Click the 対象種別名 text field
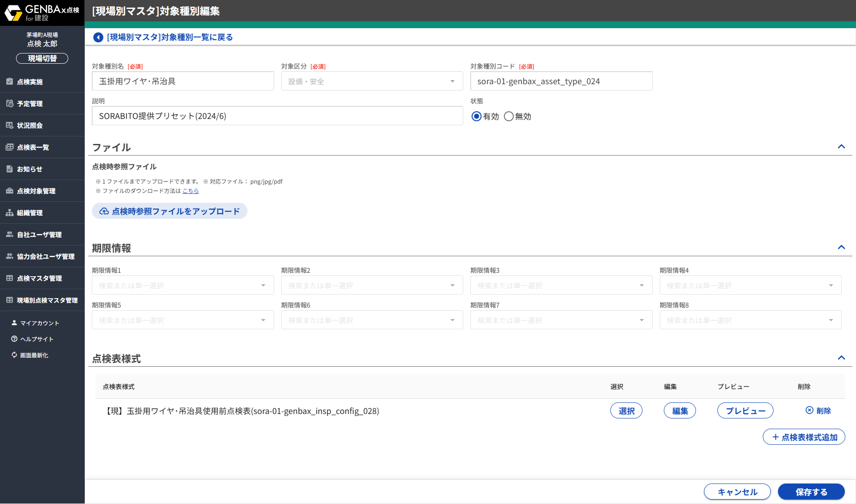This screenshot has width=856, height=504. (x=183, y=81)
